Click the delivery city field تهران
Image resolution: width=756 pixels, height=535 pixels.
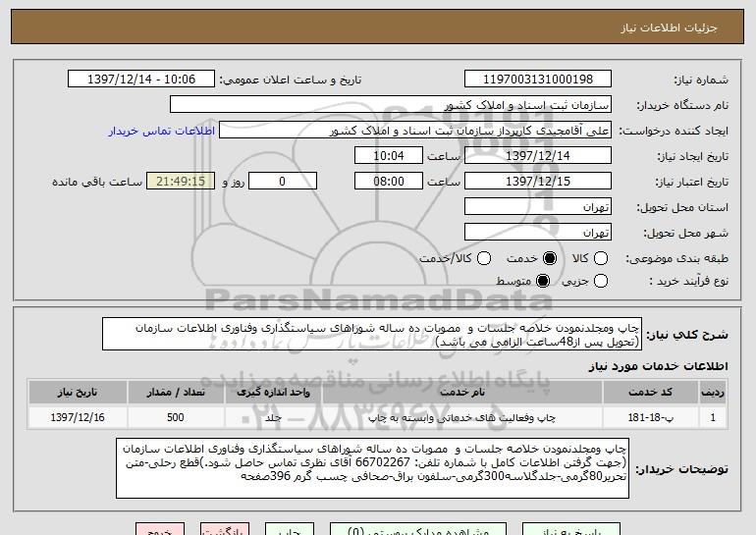tap(538, 233)
